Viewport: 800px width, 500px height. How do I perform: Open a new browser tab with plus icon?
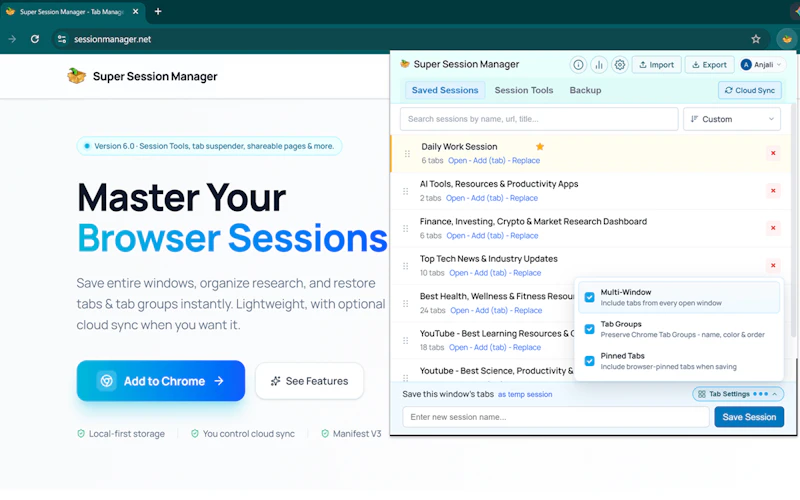[158, 11]
